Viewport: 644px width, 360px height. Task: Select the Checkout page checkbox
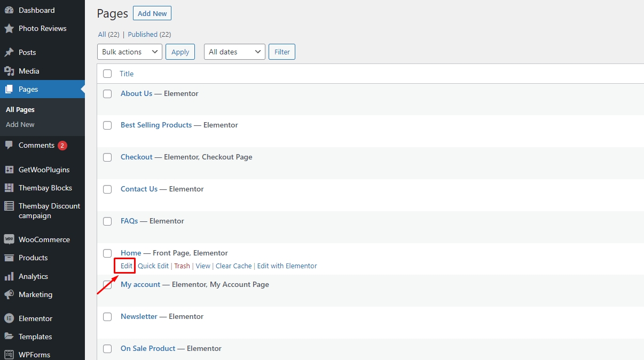click(x=107, y=157)
